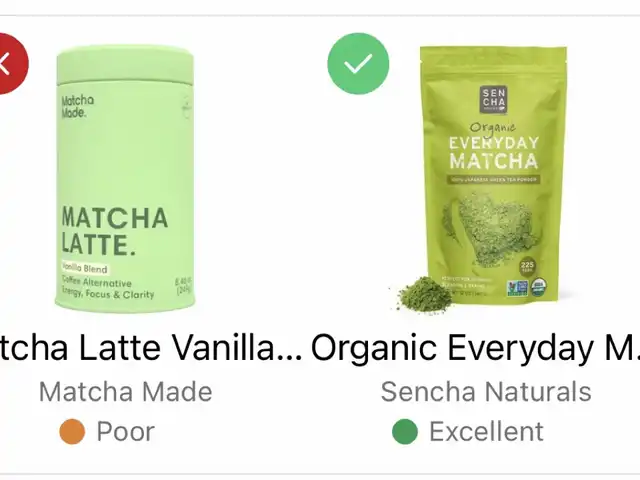Click the green checkmark badge icon
The image size is (640, 480).
[x=358, y=64]
